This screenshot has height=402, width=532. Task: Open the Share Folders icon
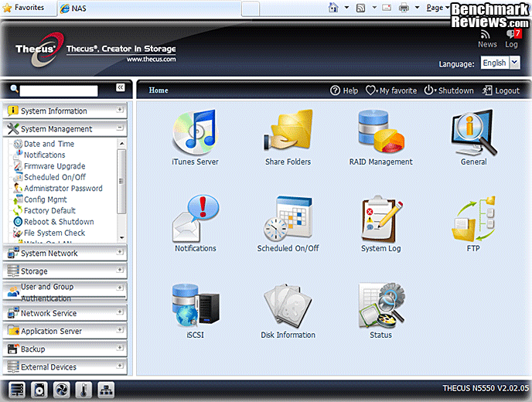[288, 131]
